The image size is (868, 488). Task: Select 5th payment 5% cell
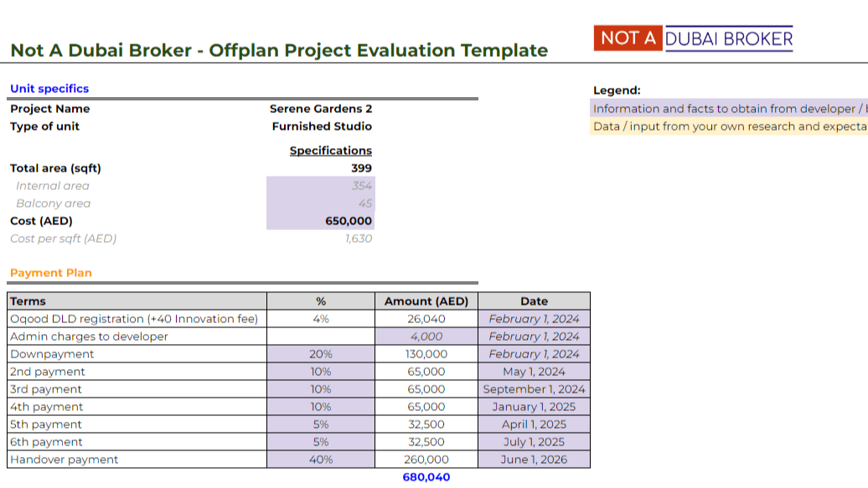click(x=321, y=424)
